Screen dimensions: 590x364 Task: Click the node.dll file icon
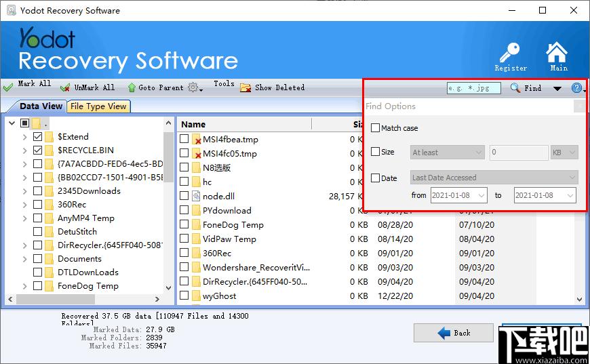[196, 196]
